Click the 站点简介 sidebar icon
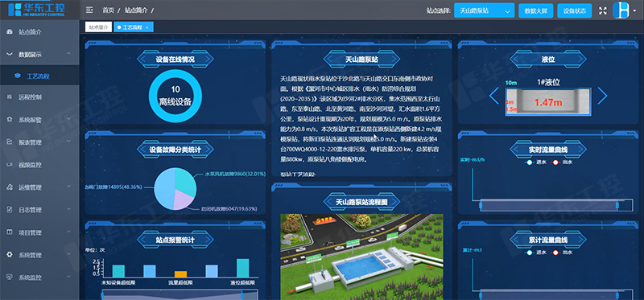The height and width of the screenshot is (300, 644). pyautogui.click(x=10, y=31)
